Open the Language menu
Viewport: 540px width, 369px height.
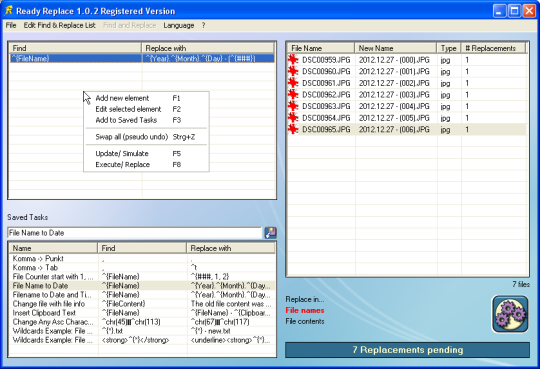coord(179,25)
